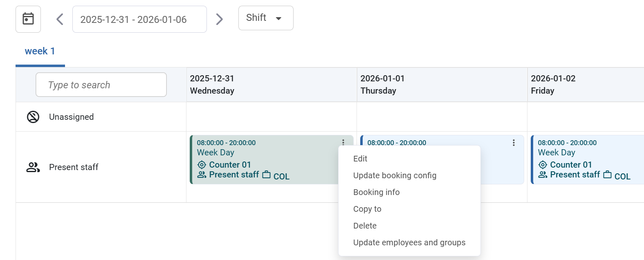Select Update employees and groups option
Viewport: 644px width, 260px height.
409,242
